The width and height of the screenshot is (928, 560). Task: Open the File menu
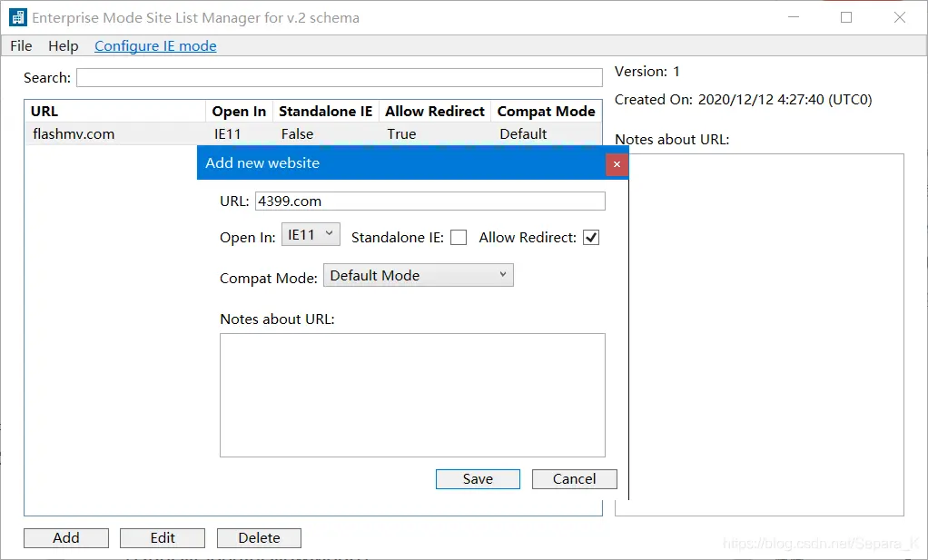click(21, 46)
